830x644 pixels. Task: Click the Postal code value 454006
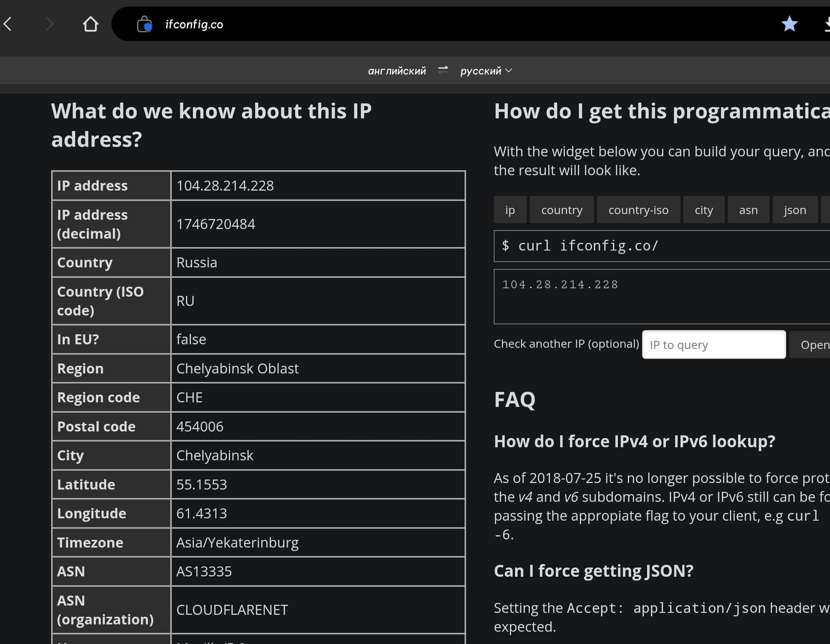[x=200, y=427]
